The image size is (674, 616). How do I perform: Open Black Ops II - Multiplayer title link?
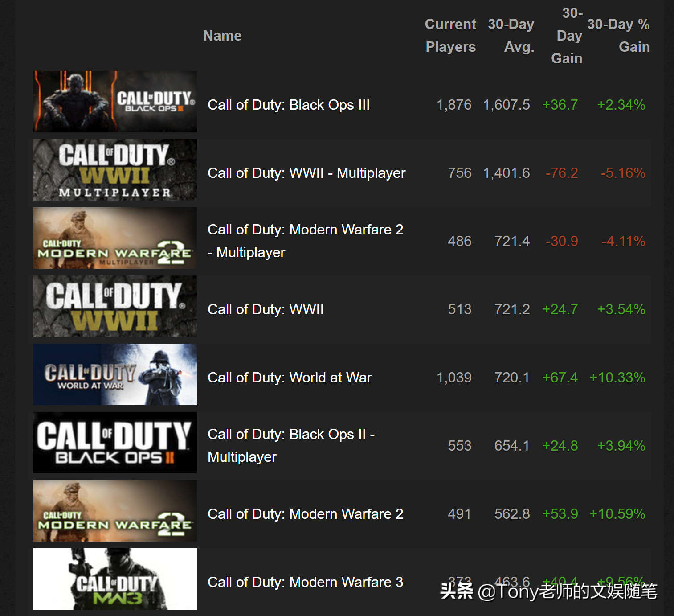(291, 446)
